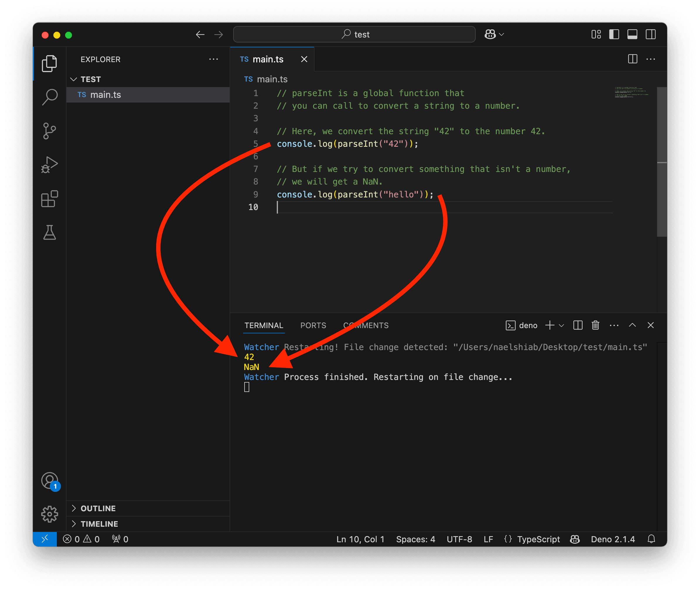700x590 pixels.
Task: Click the Deno 2.1.4 status item
Action: tap(613, 539)
